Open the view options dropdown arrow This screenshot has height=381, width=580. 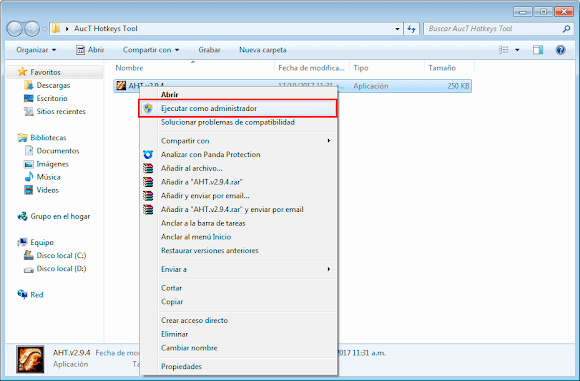[517, 50]
